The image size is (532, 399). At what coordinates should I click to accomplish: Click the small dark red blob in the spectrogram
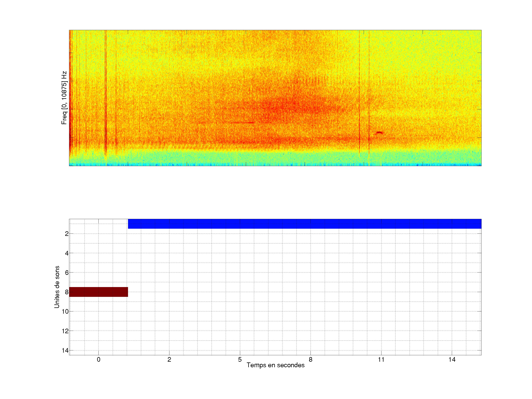379,132
